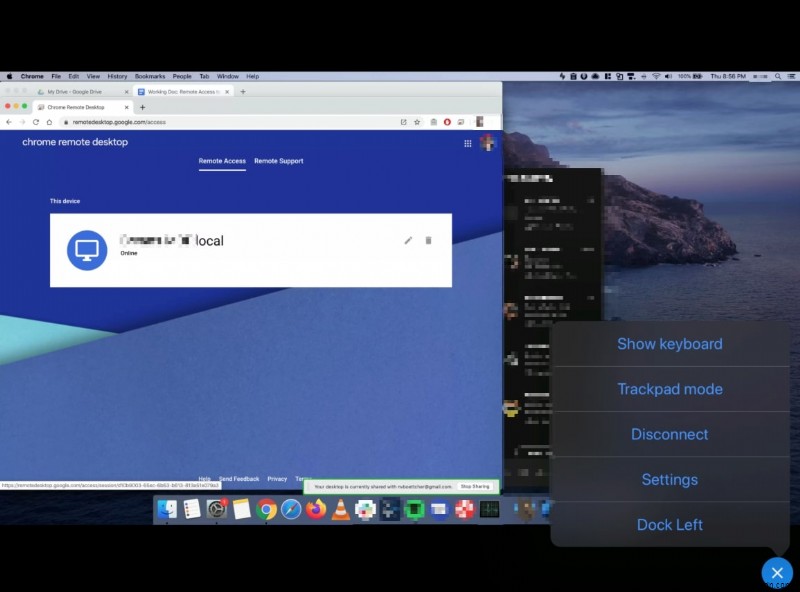
Task: Open System Preferences from the Dock
Action: pos(219,510)
